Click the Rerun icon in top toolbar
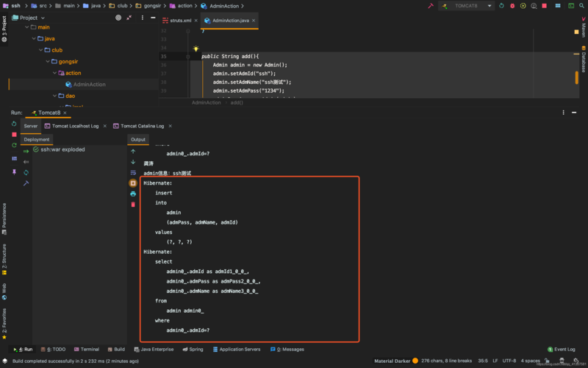 (501, 6)
